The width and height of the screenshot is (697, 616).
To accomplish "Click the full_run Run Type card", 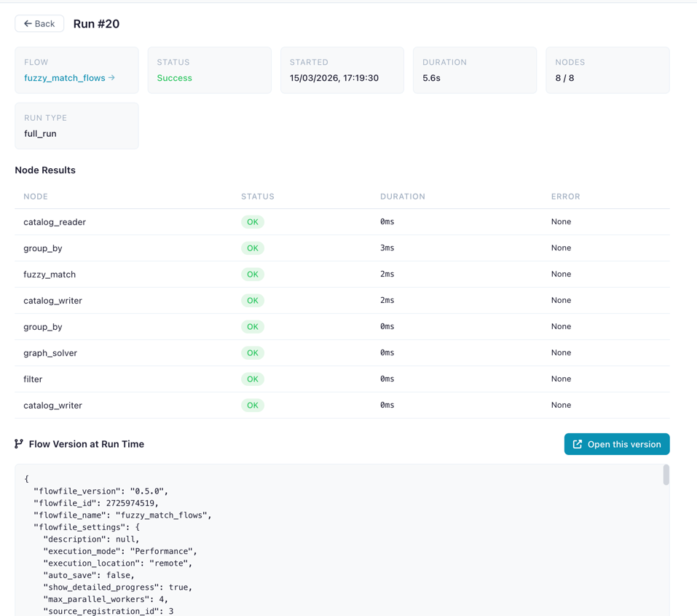I will point(76,126).
